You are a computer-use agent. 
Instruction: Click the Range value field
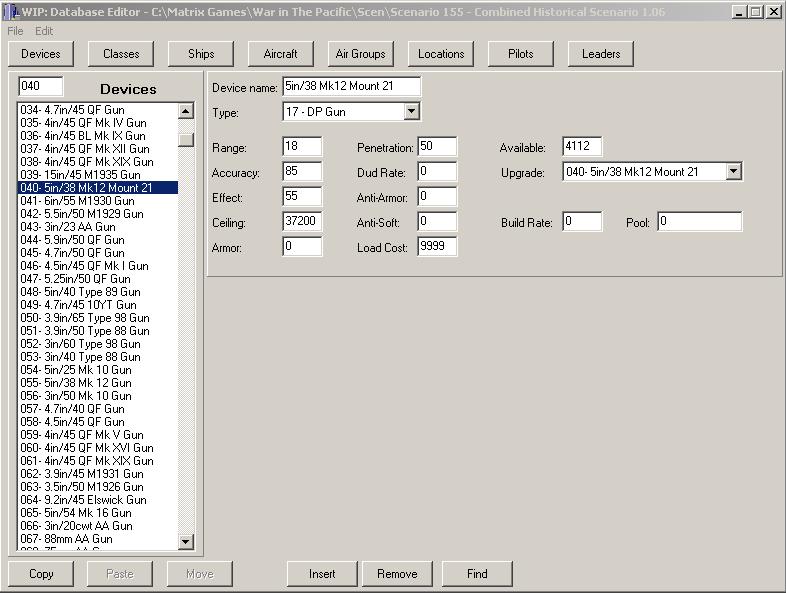point(302,148)
